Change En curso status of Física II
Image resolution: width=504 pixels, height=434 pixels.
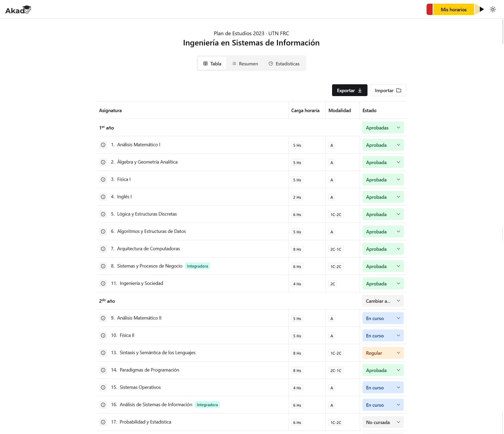[x=383, y=336]
